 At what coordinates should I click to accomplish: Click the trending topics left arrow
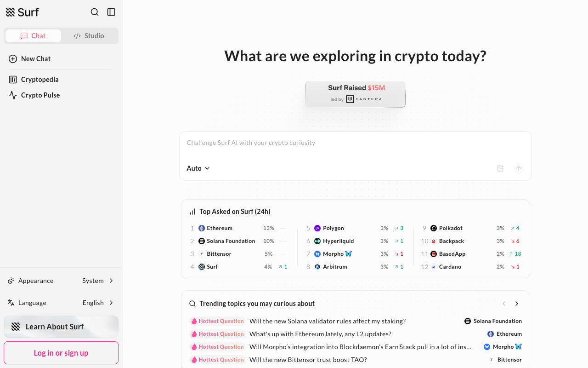[x=504, y=304]
